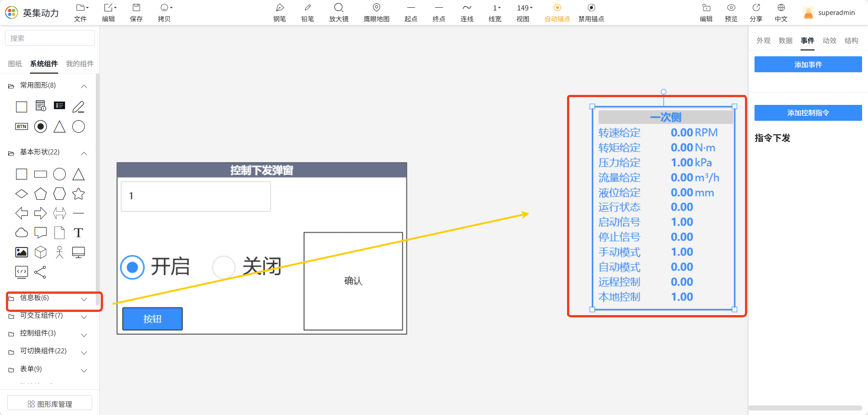
Task: Select the 钢笔 pen tool
Action: point(280,12)
